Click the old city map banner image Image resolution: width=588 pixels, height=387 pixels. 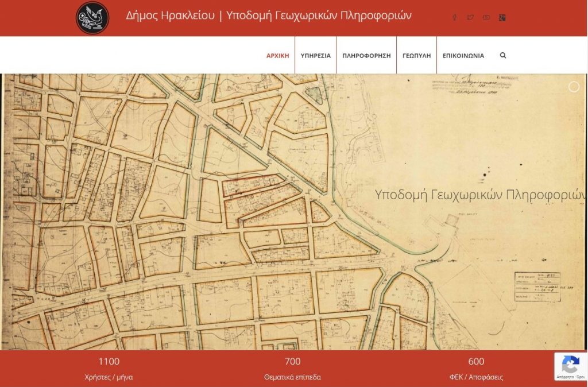coord(294,211)
